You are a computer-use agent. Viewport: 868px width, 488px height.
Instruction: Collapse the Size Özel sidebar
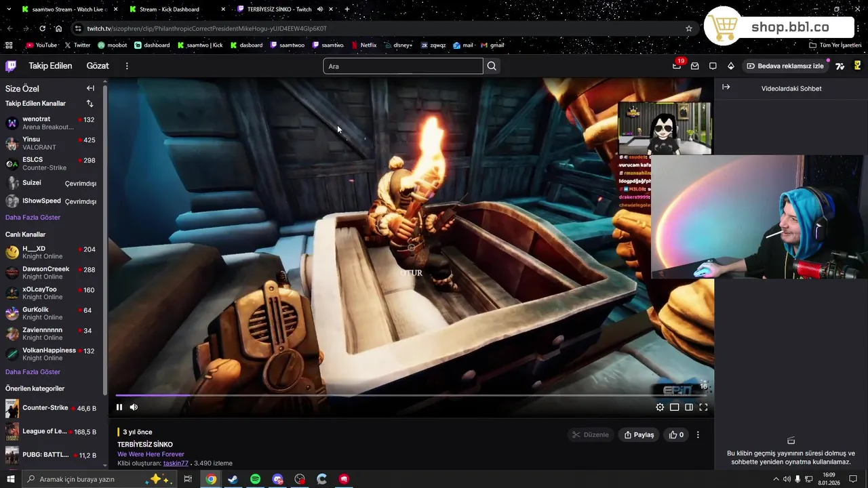[x=90, y=88]
